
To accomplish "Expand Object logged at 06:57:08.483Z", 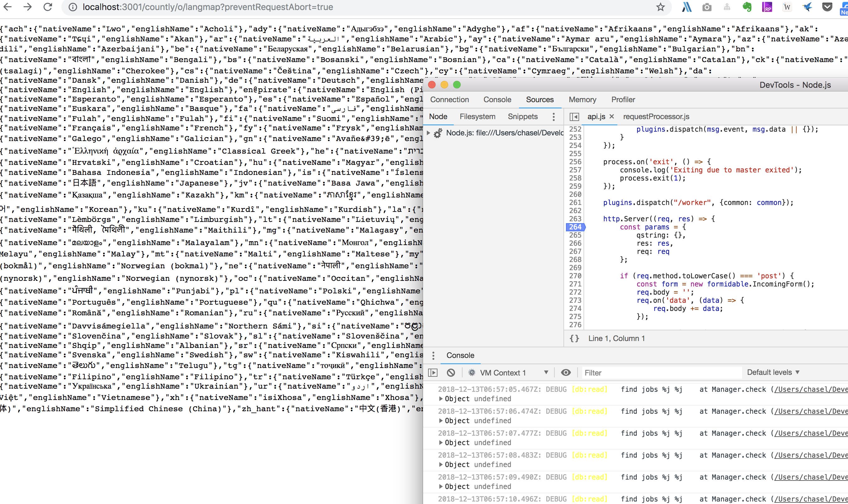I will pyautogui.click(x=441, y=465).
